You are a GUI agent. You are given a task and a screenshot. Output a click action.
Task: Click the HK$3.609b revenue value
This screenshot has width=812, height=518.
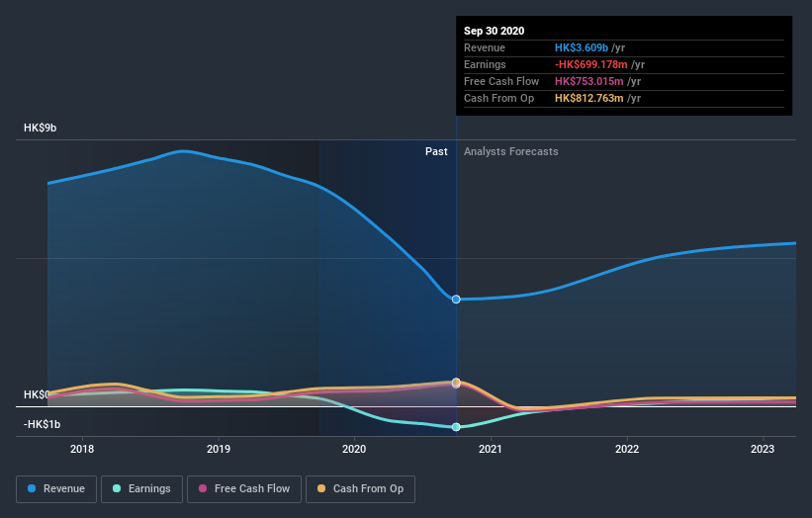(x=582, y=47)
